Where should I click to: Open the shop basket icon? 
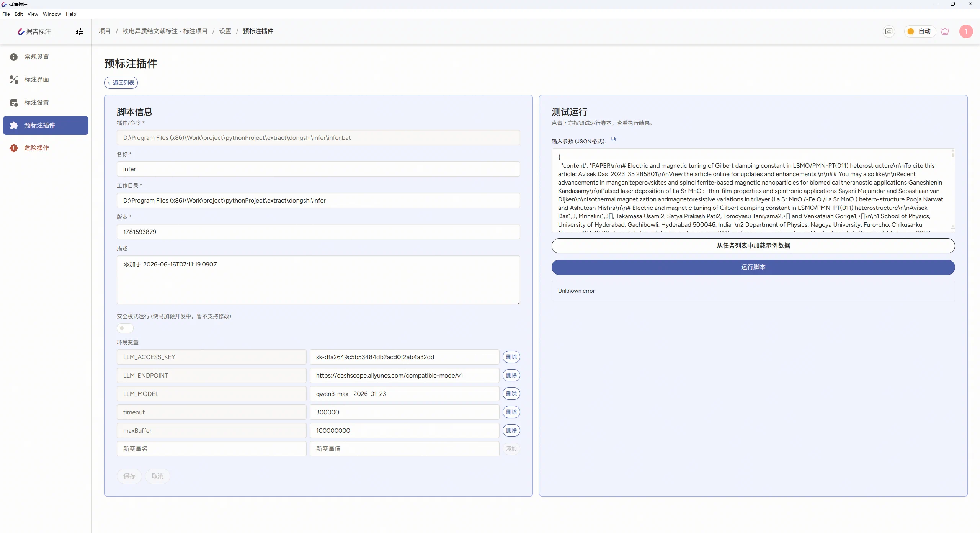pyautogui.click(x=945, y=31)
